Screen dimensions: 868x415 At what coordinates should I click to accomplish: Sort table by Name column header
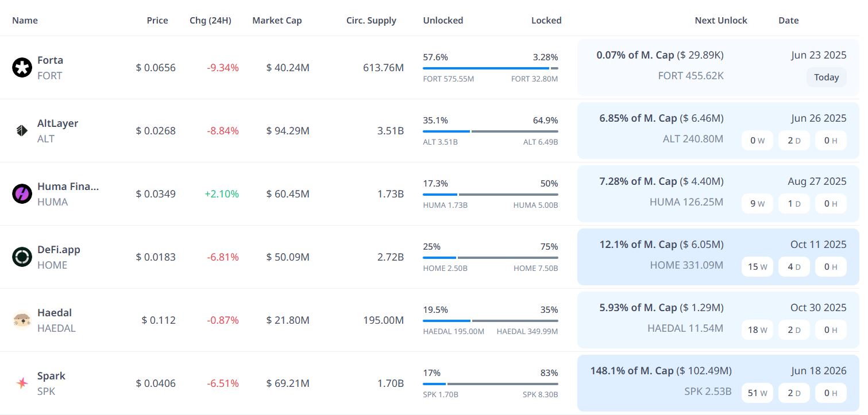point(25,20)
